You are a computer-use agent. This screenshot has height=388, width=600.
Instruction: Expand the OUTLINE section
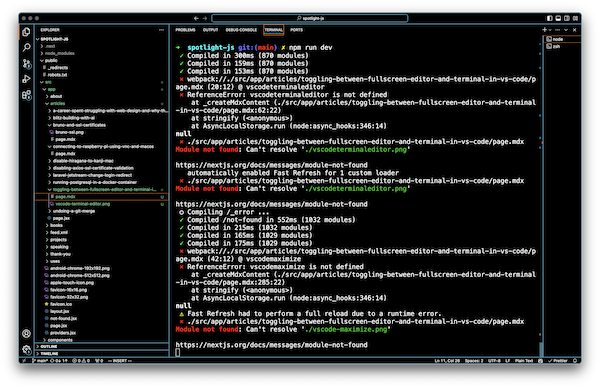(x=101, y=347)
